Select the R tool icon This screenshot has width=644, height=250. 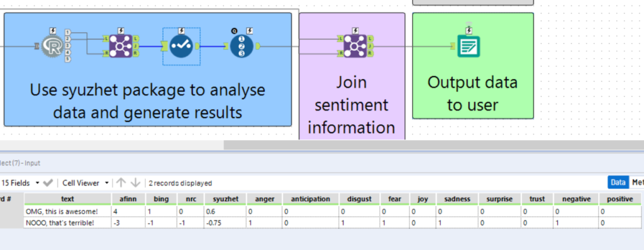click(53, 46)
